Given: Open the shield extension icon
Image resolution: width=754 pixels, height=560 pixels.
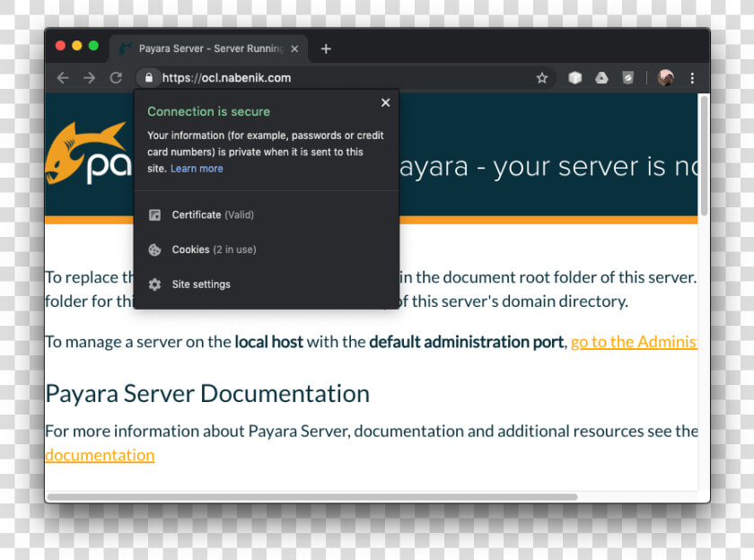Looking at the screenshot, I should (627, 78).
